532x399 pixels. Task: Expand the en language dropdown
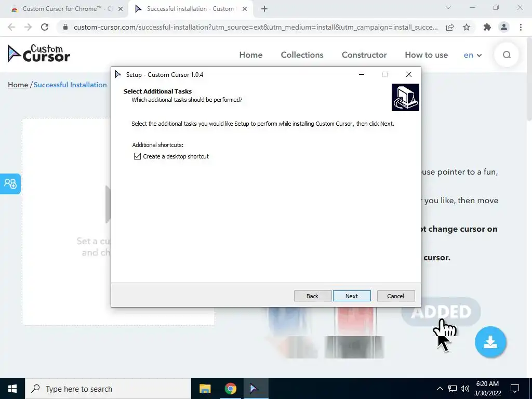(473, 55)
